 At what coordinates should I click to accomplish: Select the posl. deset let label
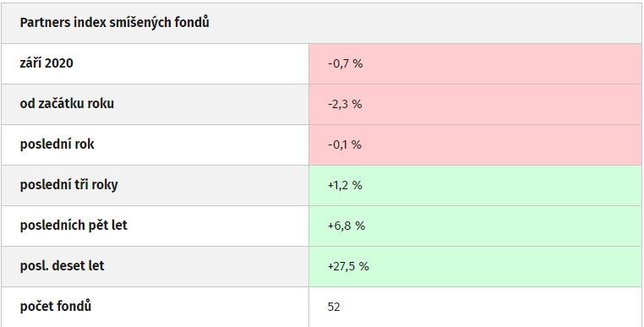pyautogui.click(x=62, y=266)
